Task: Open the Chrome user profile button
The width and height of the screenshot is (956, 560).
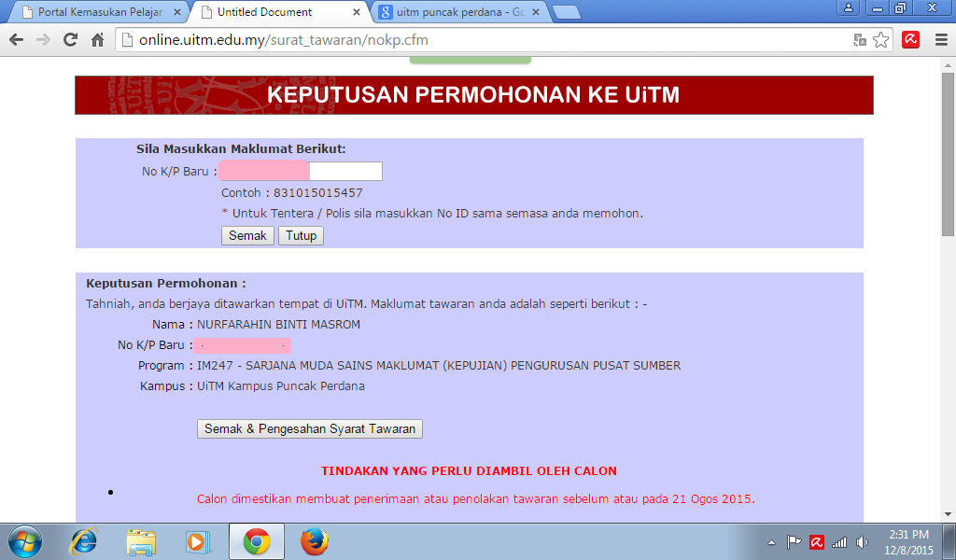Action: pos(848,7)
